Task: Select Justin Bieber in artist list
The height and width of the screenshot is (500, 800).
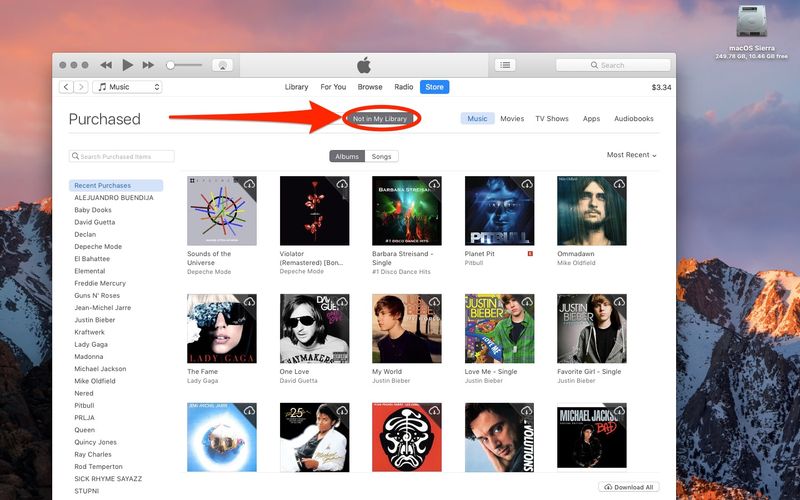Action: click(95, 320)
